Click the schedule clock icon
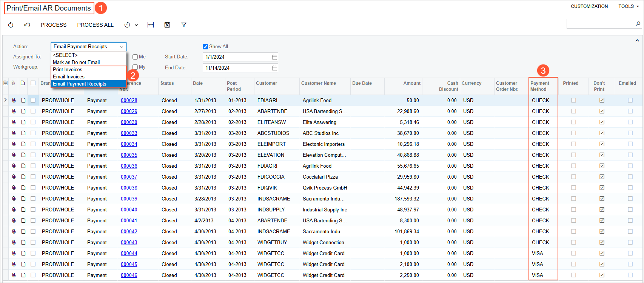This screenshot has width=644, height=283. tap(127, 25)
